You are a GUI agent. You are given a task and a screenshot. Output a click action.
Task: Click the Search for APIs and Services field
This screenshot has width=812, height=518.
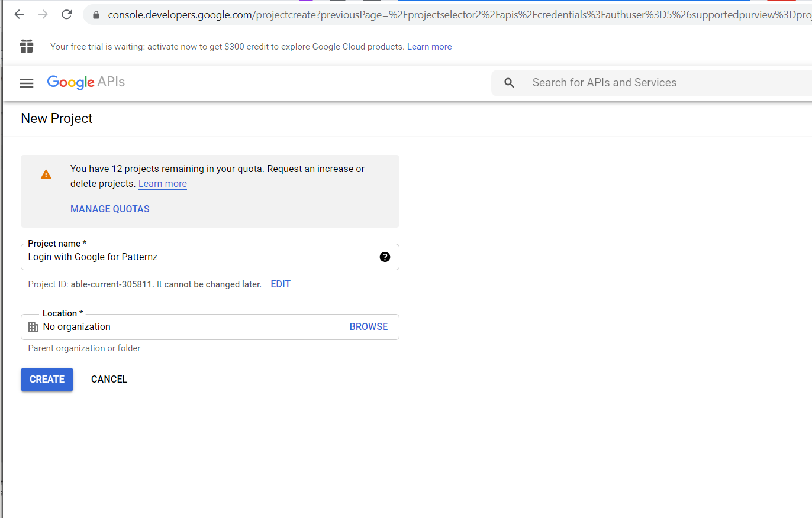pos(651,83)
